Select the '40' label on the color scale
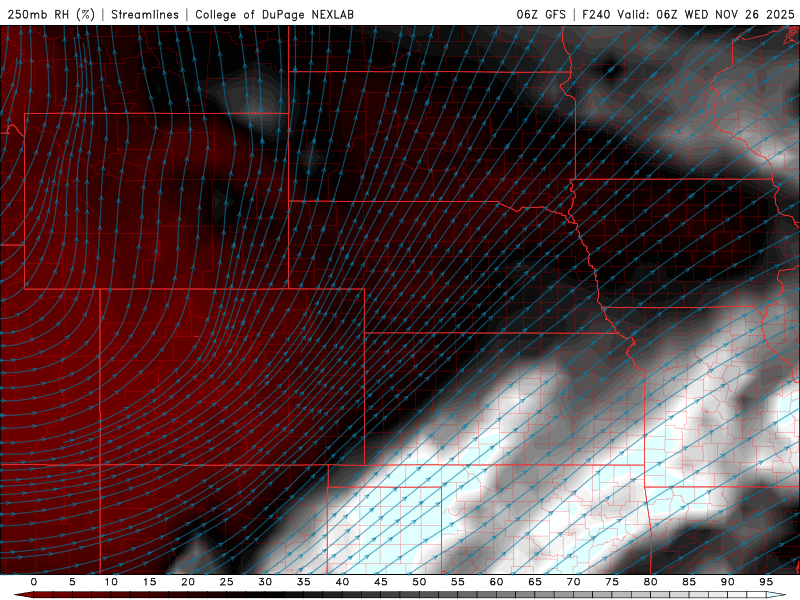The width and height of the screenshot is (800, 600). [342, 582]
